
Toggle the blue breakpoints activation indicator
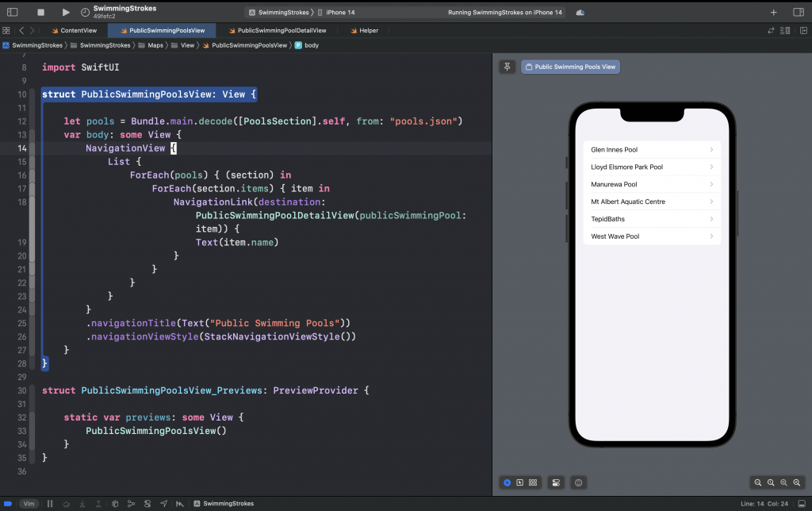coord(8,503)
